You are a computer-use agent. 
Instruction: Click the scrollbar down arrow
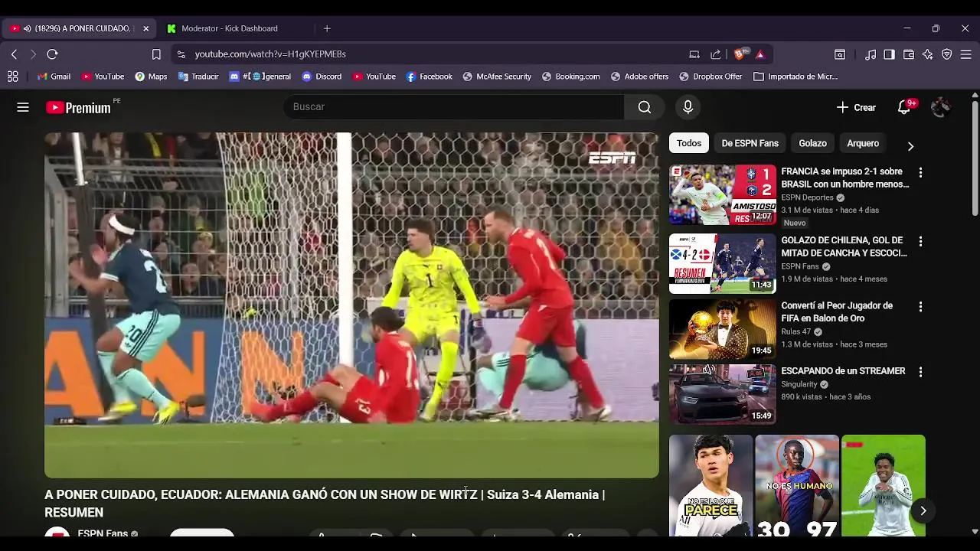pos(975,531)
